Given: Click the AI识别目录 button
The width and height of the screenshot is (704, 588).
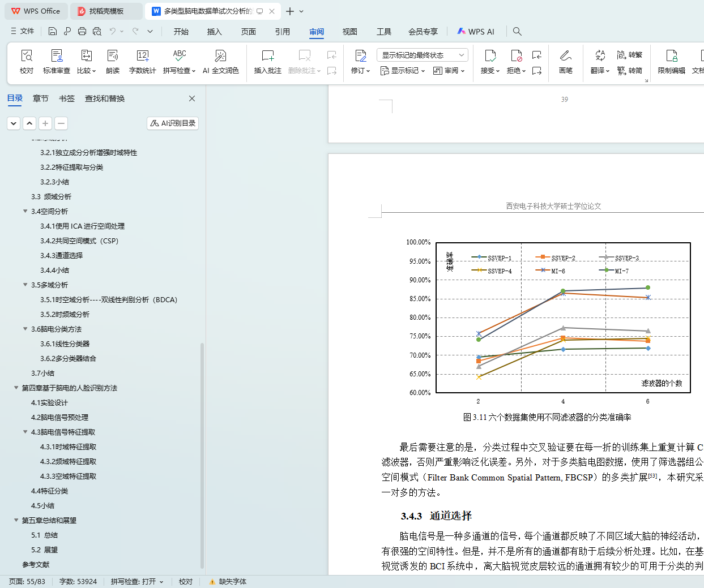Looking at the screenshot, I should pos(173,123).
